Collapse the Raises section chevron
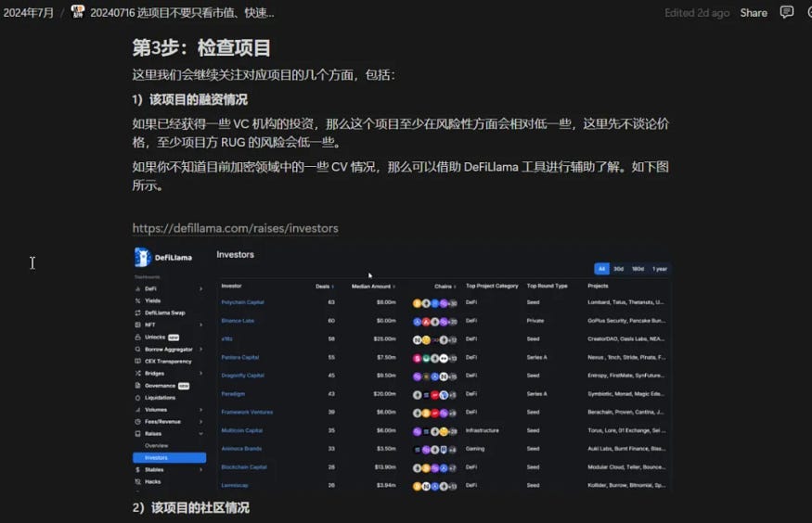 [201, 433]
